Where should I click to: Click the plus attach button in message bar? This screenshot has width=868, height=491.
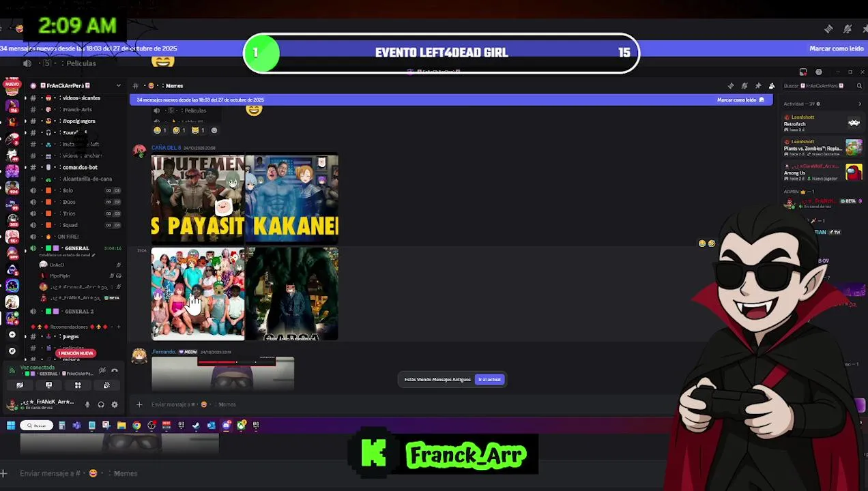coord(139,404)
